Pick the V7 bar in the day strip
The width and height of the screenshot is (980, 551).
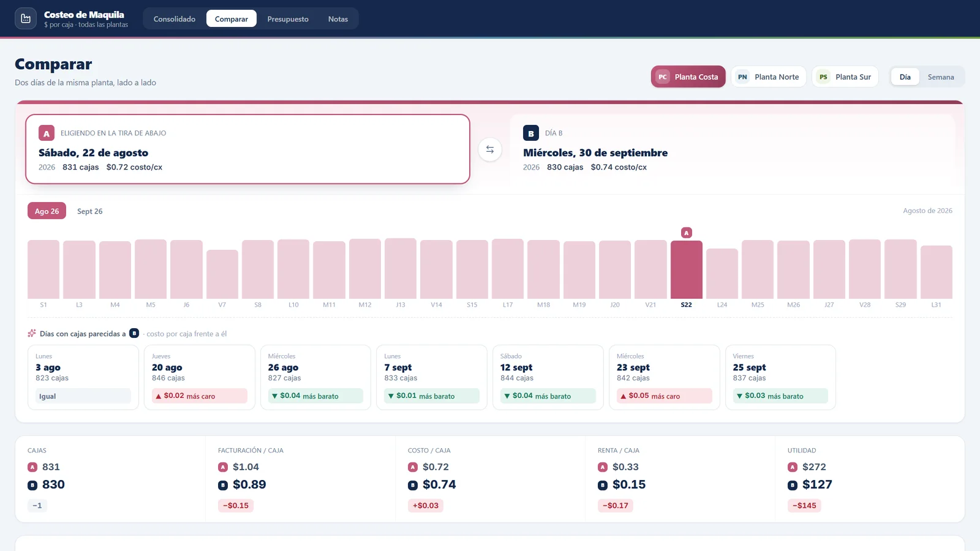click(222, 274)
